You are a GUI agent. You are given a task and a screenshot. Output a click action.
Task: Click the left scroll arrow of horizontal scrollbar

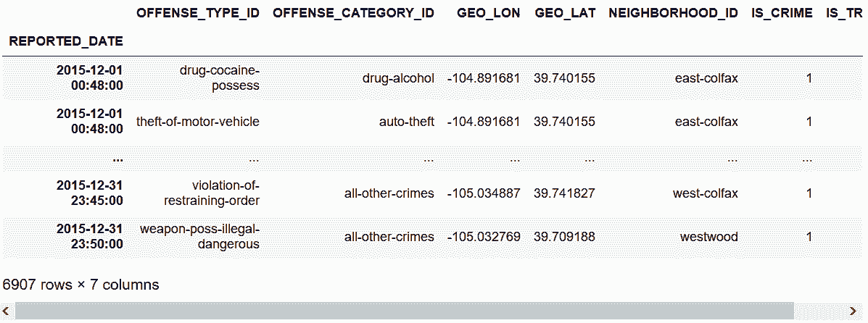(7, 311)
